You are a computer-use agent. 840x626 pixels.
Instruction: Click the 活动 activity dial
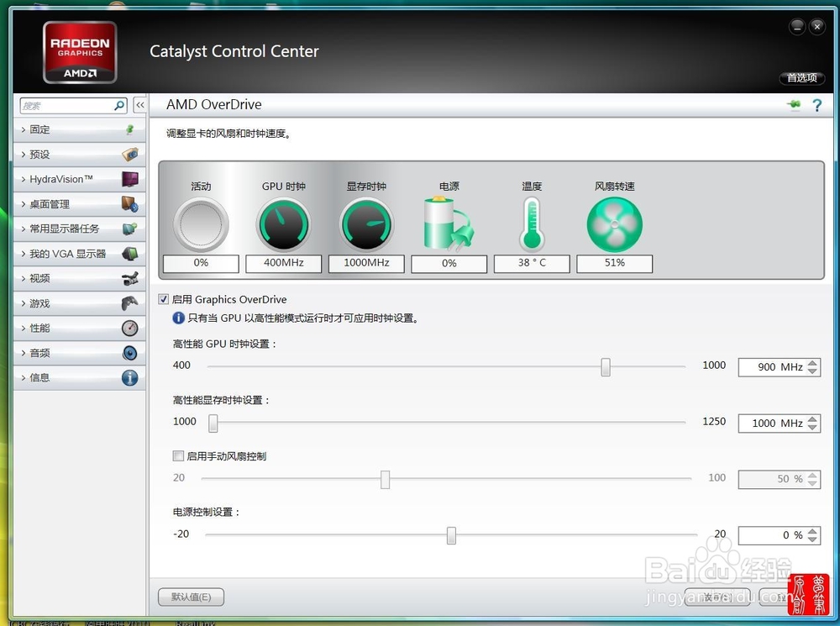coord(201,224)
